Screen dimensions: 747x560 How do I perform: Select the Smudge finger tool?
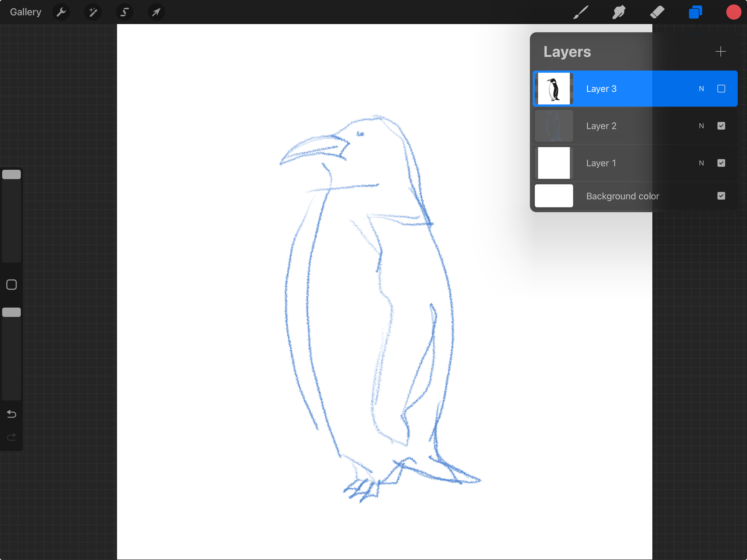(619, 13)
